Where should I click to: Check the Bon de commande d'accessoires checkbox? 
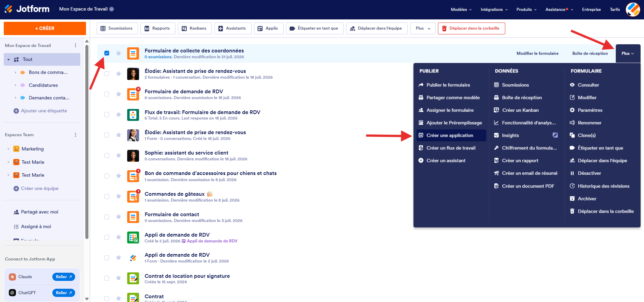(107, 176)
